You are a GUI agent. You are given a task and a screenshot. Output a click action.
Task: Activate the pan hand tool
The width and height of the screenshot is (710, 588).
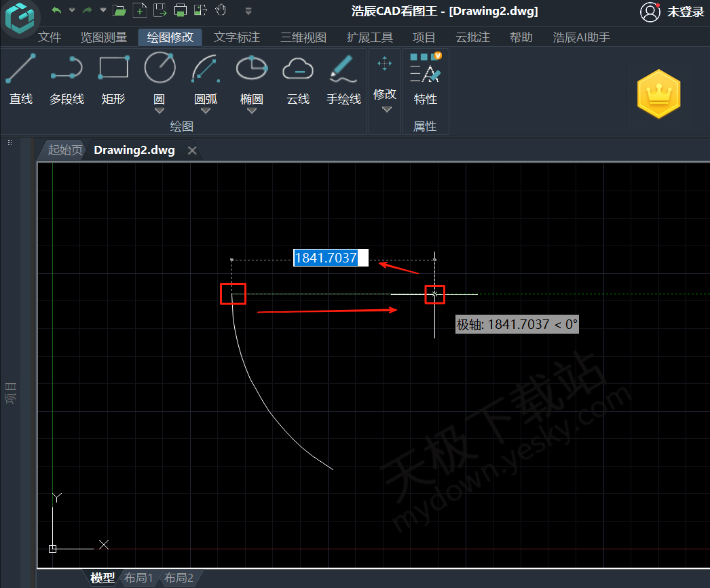tap(221, 10)
